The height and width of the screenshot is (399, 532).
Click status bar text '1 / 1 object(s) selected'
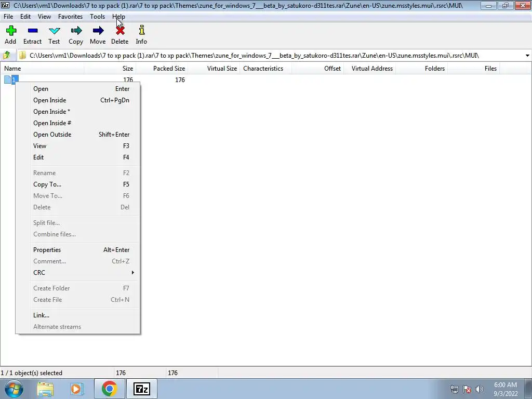32,373
